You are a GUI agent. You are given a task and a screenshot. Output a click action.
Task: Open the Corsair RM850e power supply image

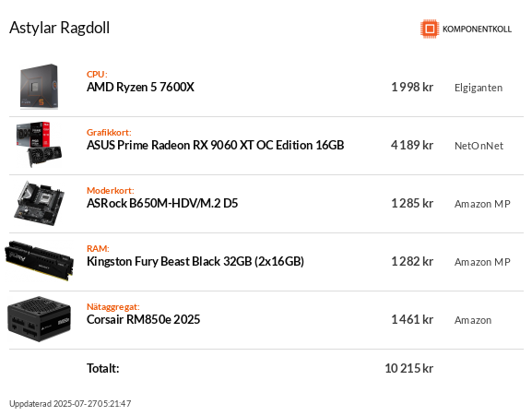[x=39, y=319]
